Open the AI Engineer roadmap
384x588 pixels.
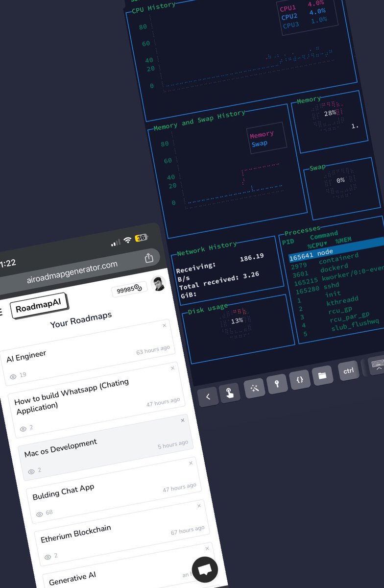tap(87, 351)
